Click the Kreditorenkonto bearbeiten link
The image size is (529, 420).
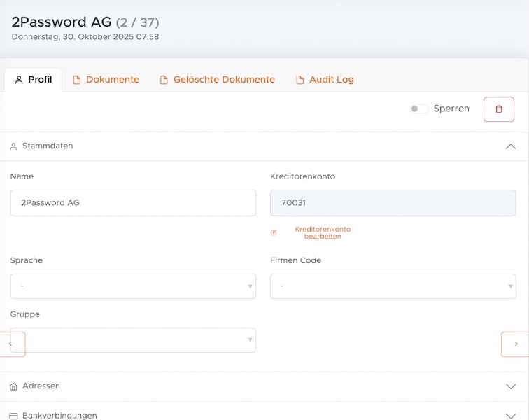pos(323,233)
